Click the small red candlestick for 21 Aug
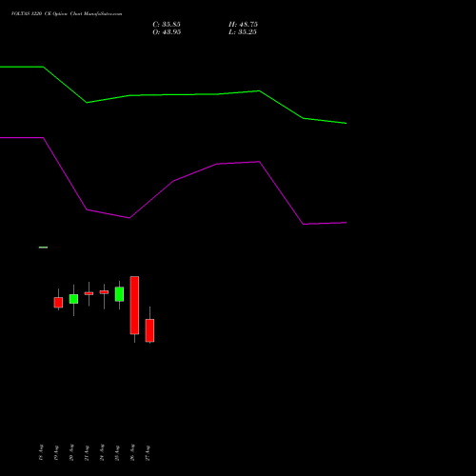 pyautogui.click(x=89, y=293)
